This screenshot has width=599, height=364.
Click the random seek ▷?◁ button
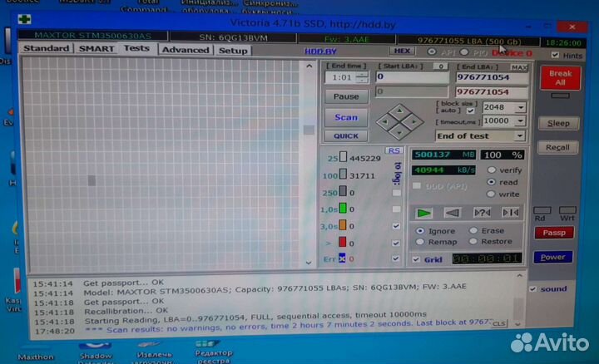pos(482,212)
